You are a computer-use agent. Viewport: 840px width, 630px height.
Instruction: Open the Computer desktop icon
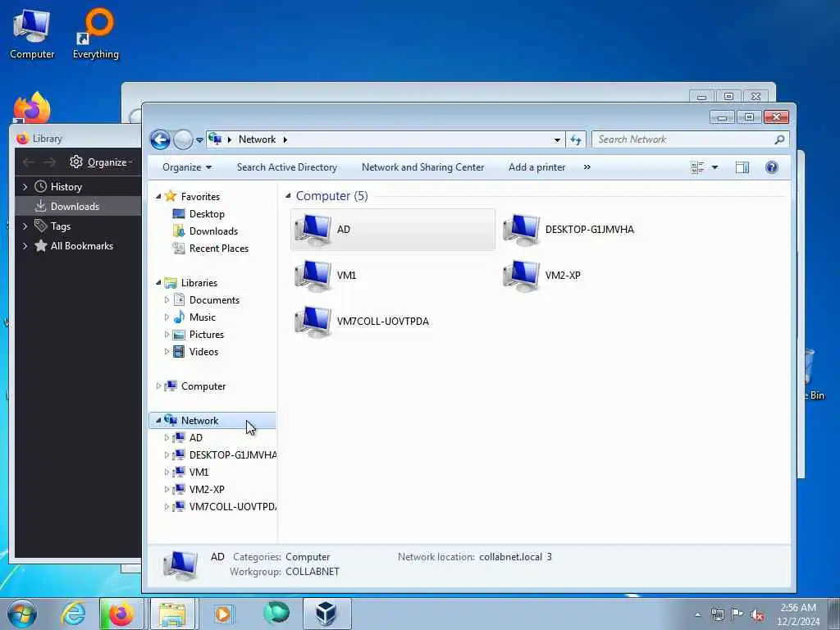click(32, 34)
